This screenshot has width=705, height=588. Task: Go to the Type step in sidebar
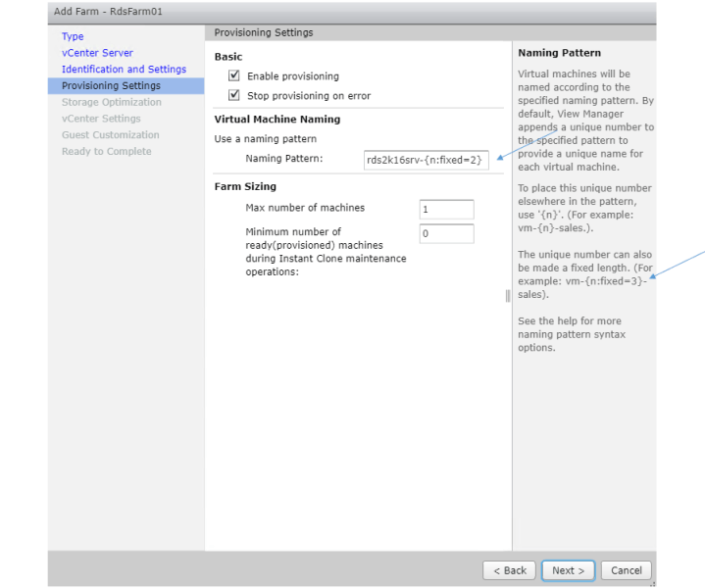click(x=73, y=36)
